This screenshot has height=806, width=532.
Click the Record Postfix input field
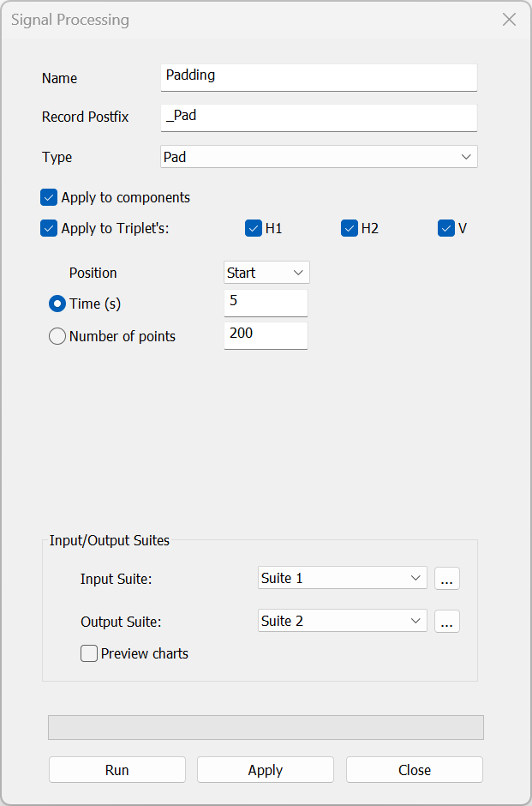pyautogui.click(x=318, y=117)
